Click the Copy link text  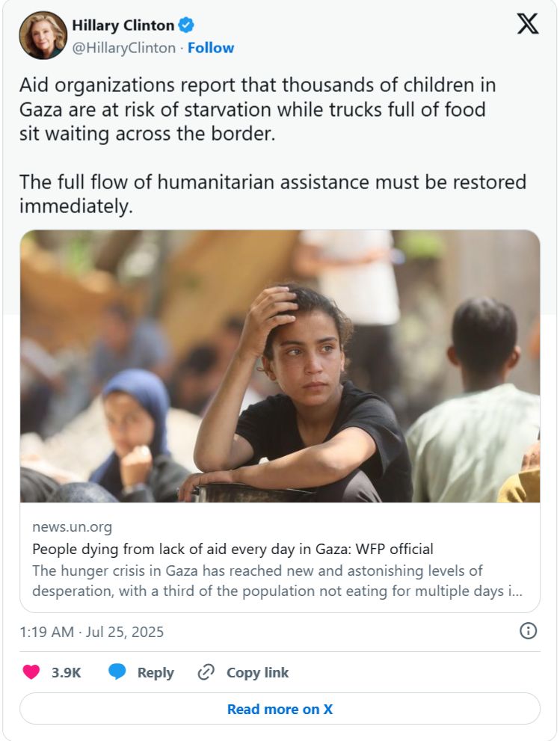[x=257, y=672]
